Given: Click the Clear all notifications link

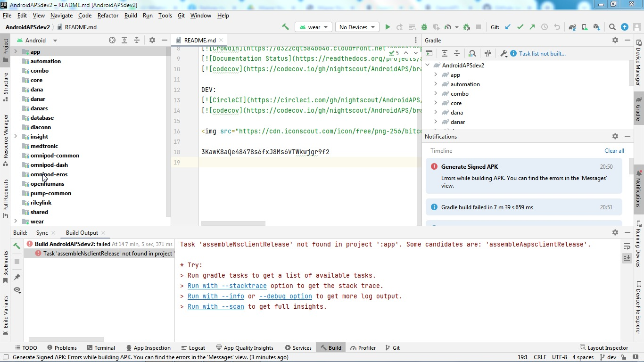Looking at the screenshot, I should 614,150.
